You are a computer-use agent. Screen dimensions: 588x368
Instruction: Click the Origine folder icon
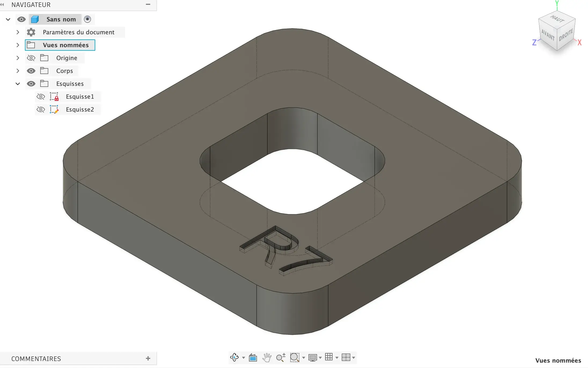coord(44,58)
